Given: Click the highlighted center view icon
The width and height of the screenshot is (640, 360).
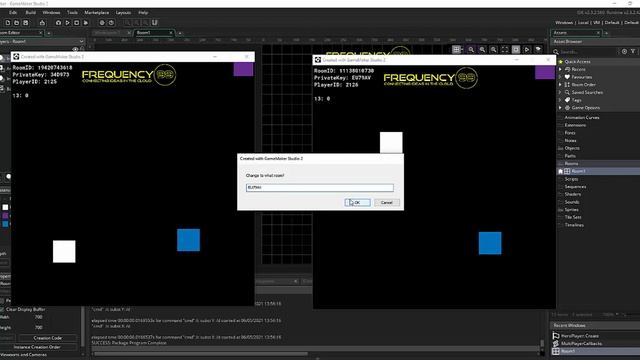Looking at the screenshot, I should [516, 49].
